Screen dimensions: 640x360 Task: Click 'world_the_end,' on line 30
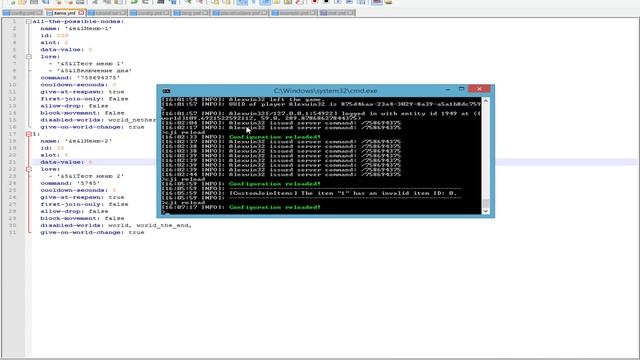coord(164,225)
